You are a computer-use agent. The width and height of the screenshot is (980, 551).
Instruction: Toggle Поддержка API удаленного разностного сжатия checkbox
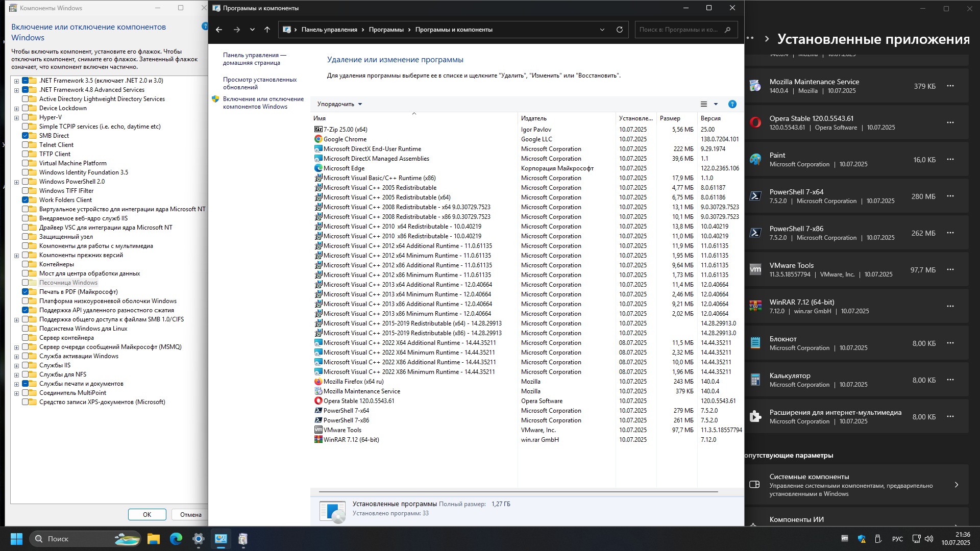25,310
